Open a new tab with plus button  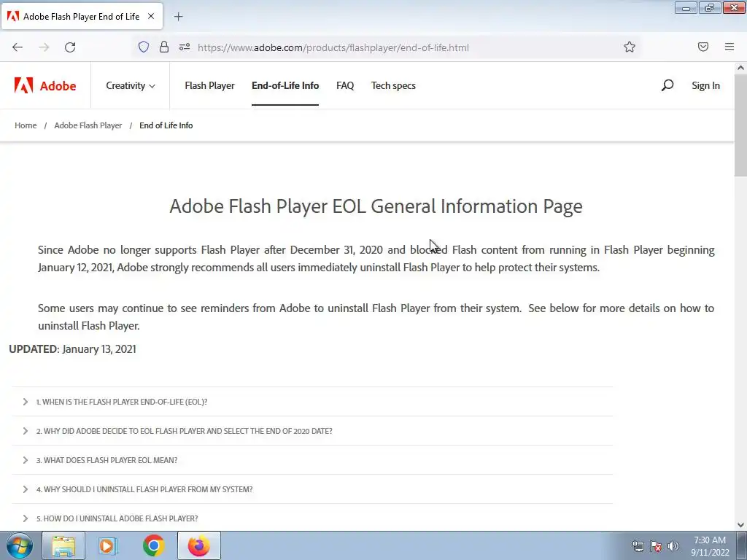[178, 17]
